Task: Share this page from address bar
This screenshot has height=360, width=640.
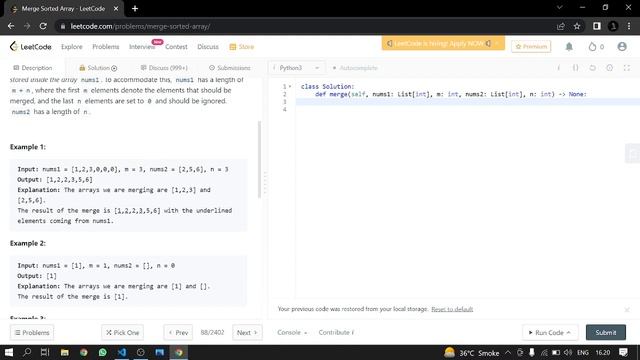Action: point(560,26)
